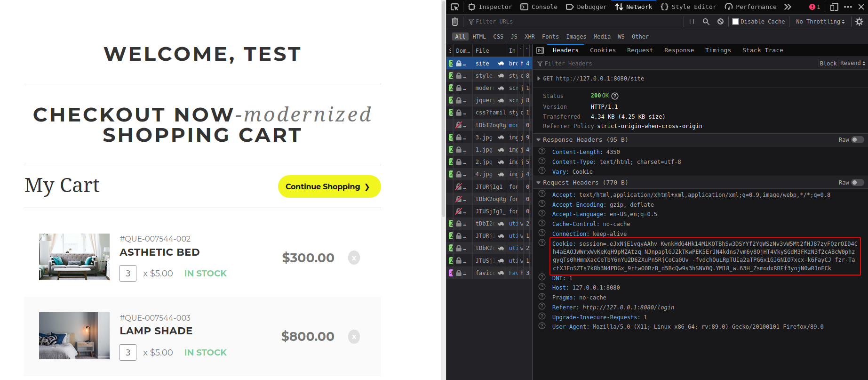The height and width of the screenshot is (380, 868).
Task: Toggle responsive design mode icon
Action: click(834, 7)
